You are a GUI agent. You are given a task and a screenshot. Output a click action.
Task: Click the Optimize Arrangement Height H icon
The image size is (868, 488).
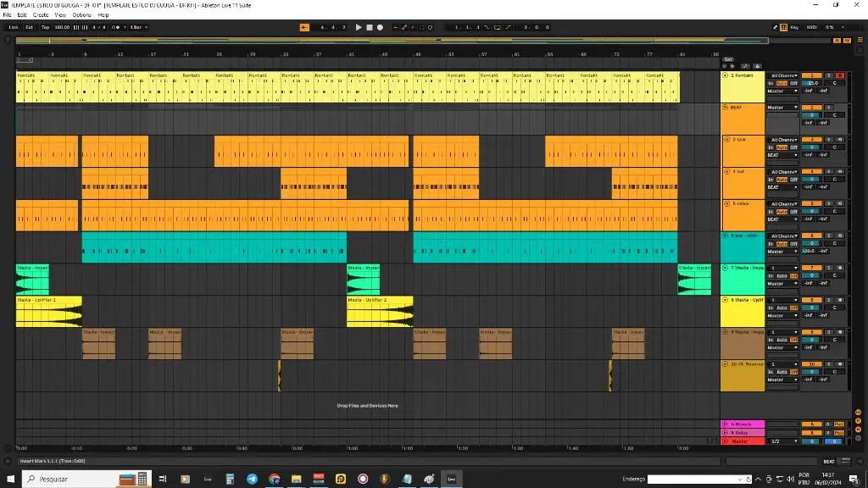pos(837,41)
